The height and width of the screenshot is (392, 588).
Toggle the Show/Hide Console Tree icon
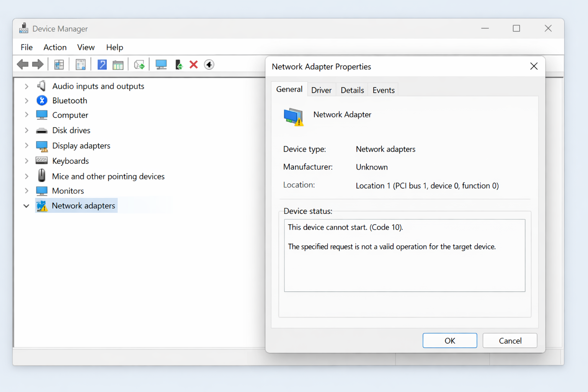click(59, 64)
